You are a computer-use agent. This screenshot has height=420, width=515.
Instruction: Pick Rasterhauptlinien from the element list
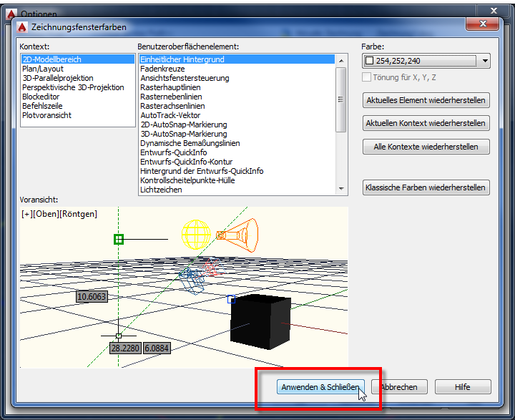170,87
